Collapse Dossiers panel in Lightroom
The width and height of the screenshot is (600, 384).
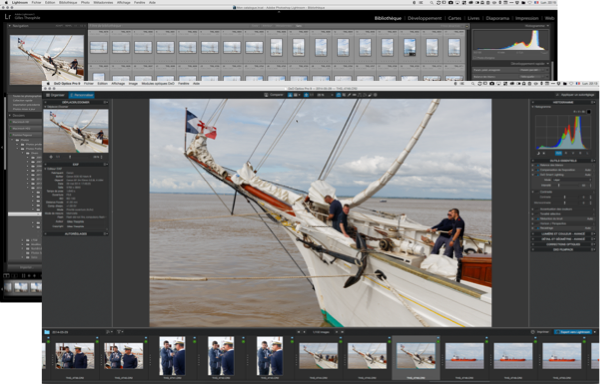[x=10, y=116]
